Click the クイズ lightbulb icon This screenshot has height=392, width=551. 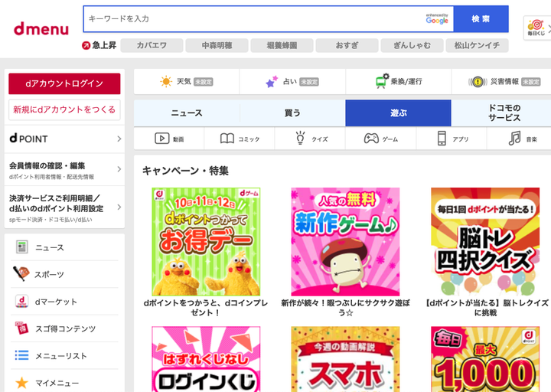(x=300, y=138)
